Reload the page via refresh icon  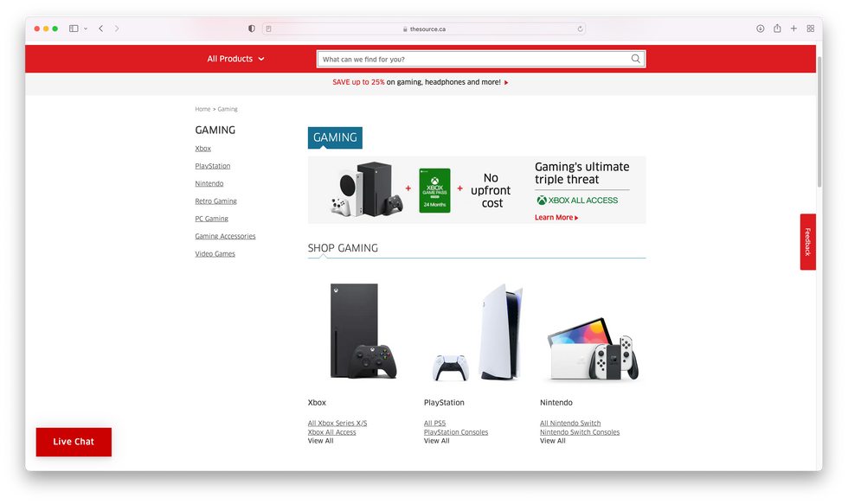pyautogui.click(x=580, y=29)
